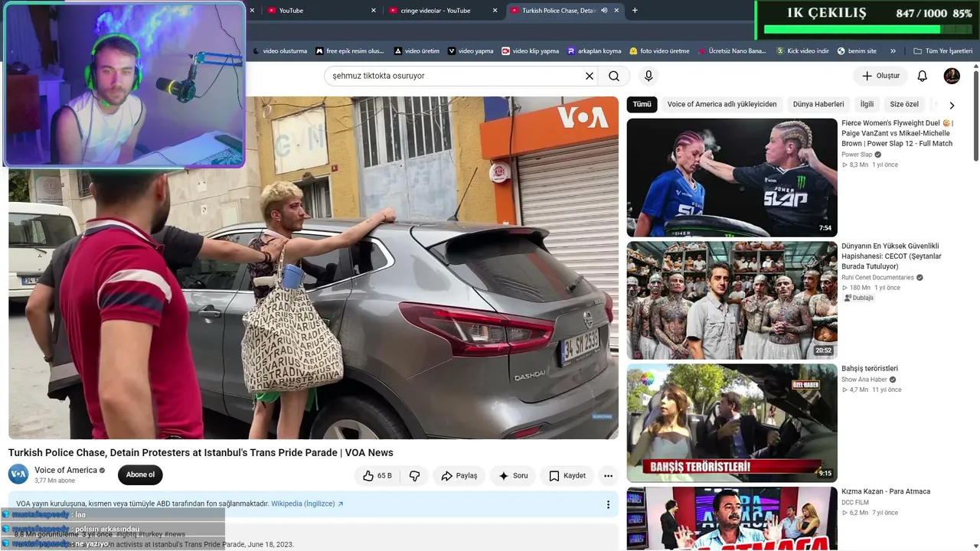This screenshot has width=980, height=551.
Task: Open a new browser tab
Action: [x=635, y=11]
